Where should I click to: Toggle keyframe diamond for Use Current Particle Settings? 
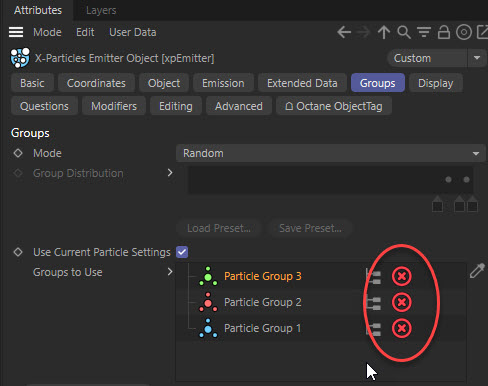(x=18, y=252)
